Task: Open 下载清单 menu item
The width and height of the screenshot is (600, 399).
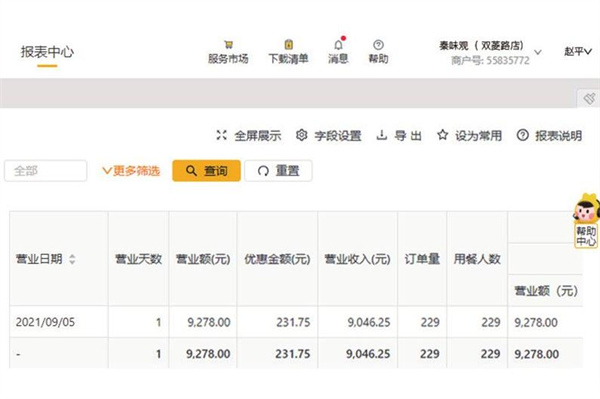Action: 289,52
